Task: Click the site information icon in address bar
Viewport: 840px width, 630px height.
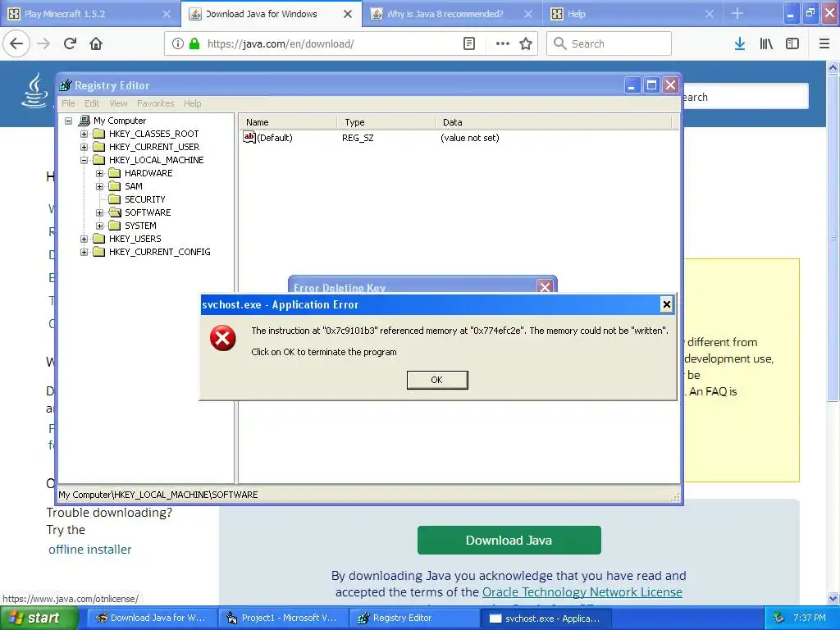Action: coord(178,43)
